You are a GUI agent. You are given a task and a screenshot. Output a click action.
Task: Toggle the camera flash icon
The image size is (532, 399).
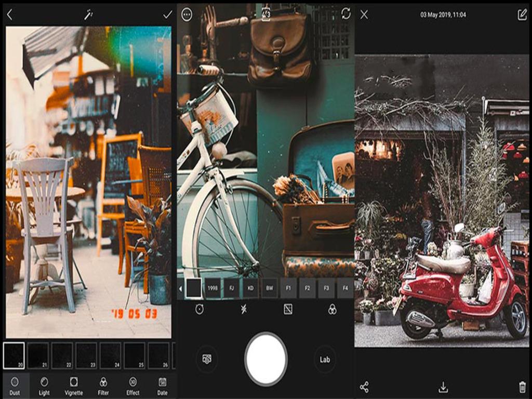(x=244, y=310)
